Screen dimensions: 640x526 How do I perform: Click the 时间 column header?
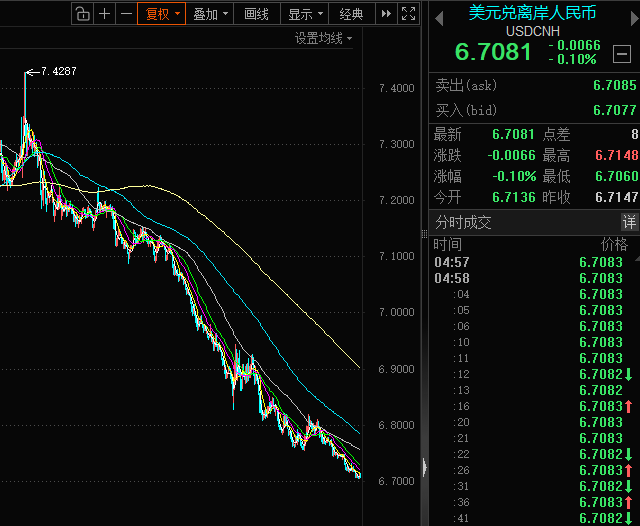click(447, 244)
